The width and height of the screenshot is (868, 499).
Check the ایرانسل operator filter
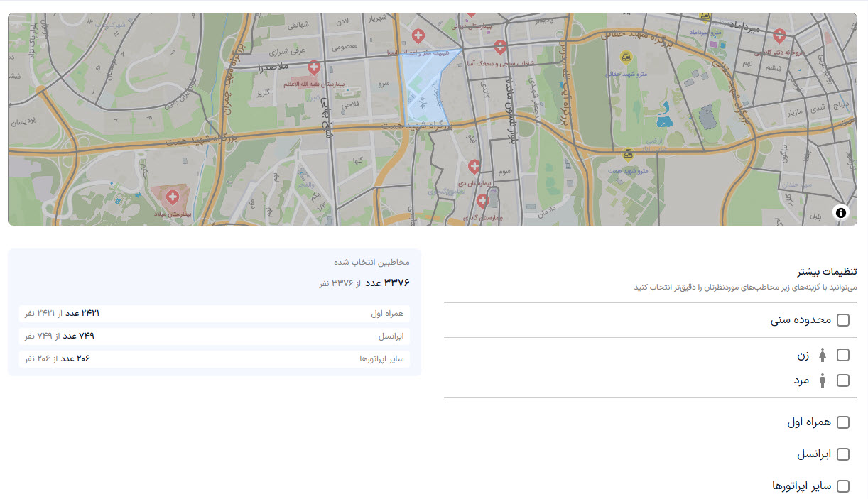(843, 454)
